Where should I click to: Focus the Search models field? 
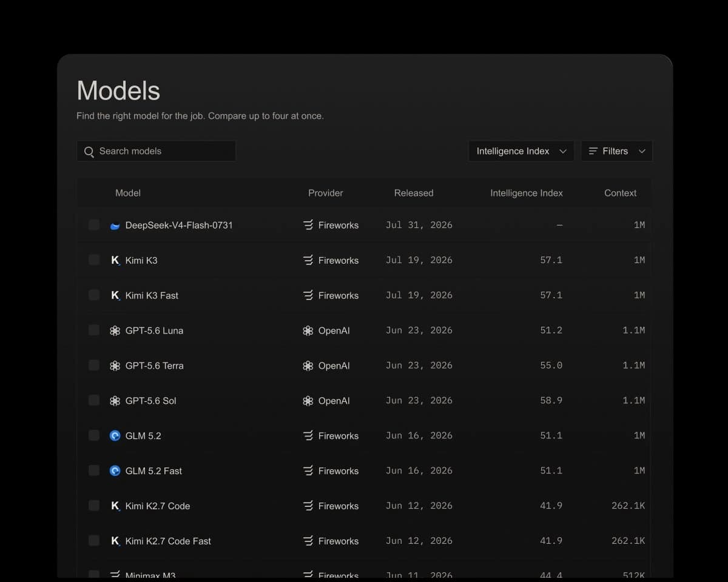click(156, 151)
